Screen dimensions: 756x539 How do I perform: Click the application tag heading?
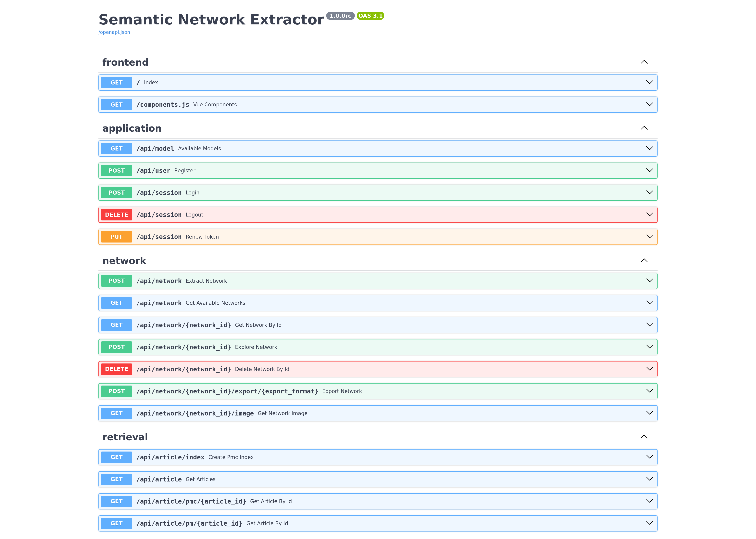click(x=132, y=128)
